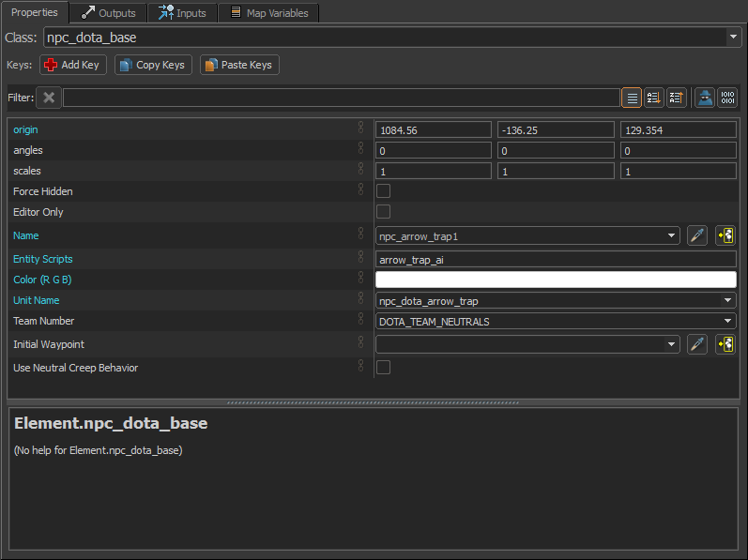Click link icon beside Force Hidden
The image size is (748, 560).
[360, 189]
